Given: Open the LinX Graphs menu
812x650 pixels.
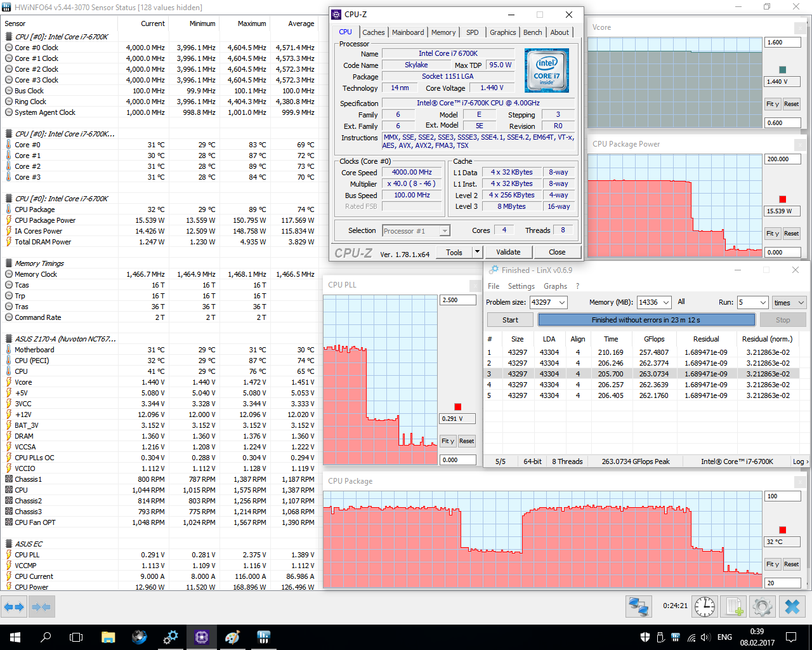Looking at the screenshot, I should click(x=555, y=286).
